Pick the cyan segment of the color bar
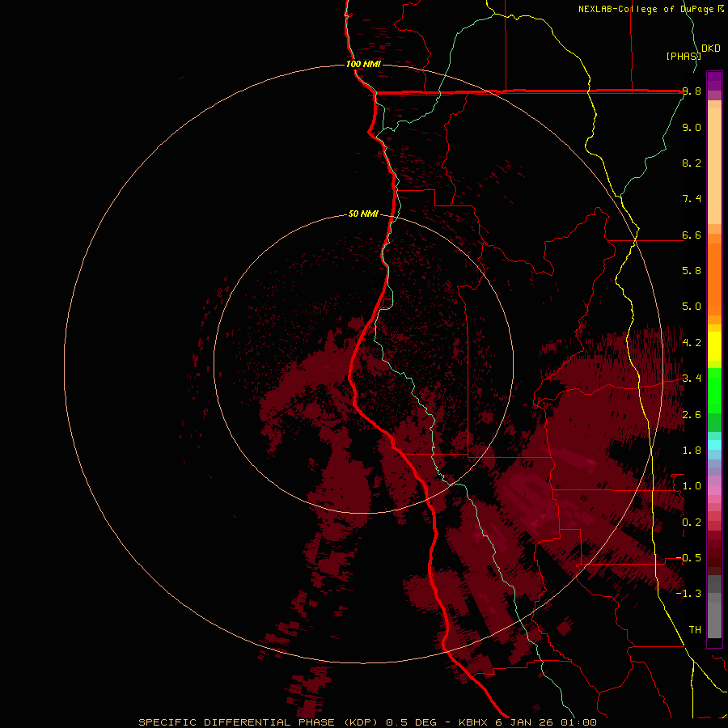This screenshot has height=728, width=728. point(714,444)
